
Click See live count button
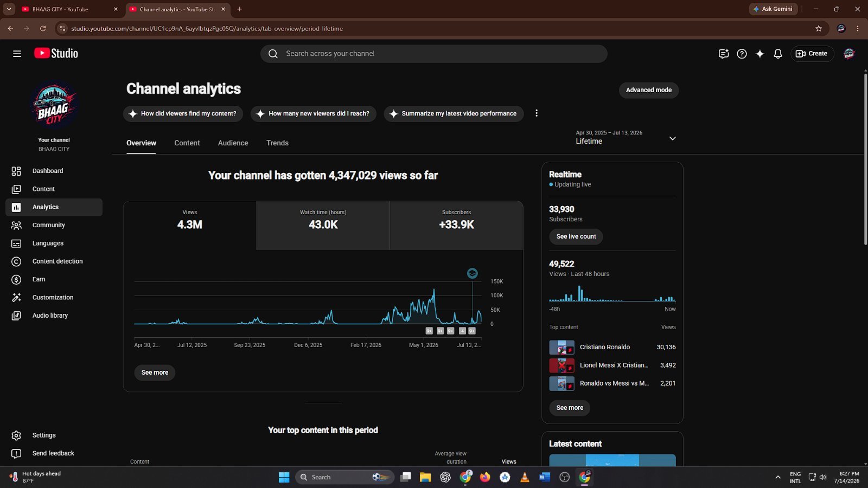576,236
